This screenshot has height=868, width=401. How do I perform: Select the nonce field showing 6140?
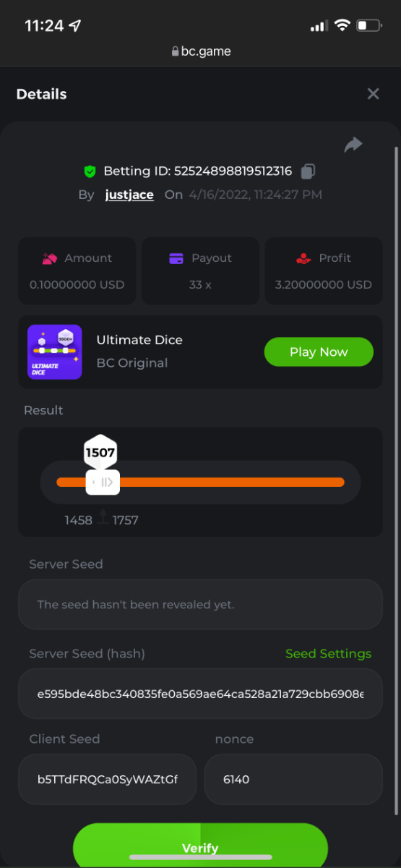293,780
